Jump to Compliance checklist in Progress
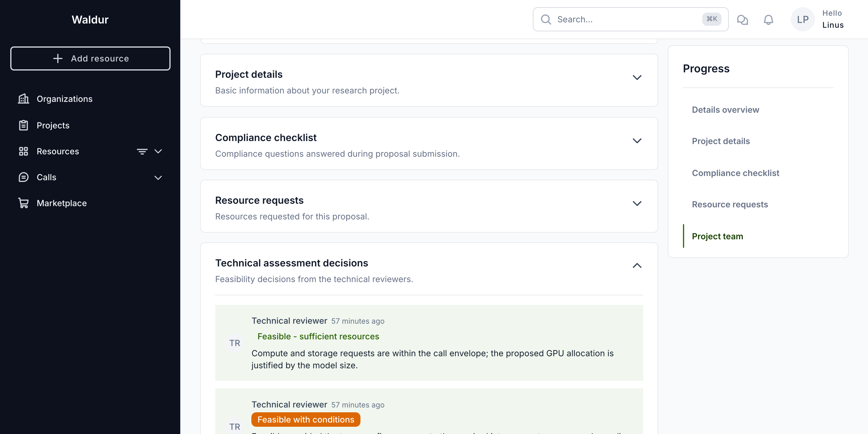 click(735, 173)
